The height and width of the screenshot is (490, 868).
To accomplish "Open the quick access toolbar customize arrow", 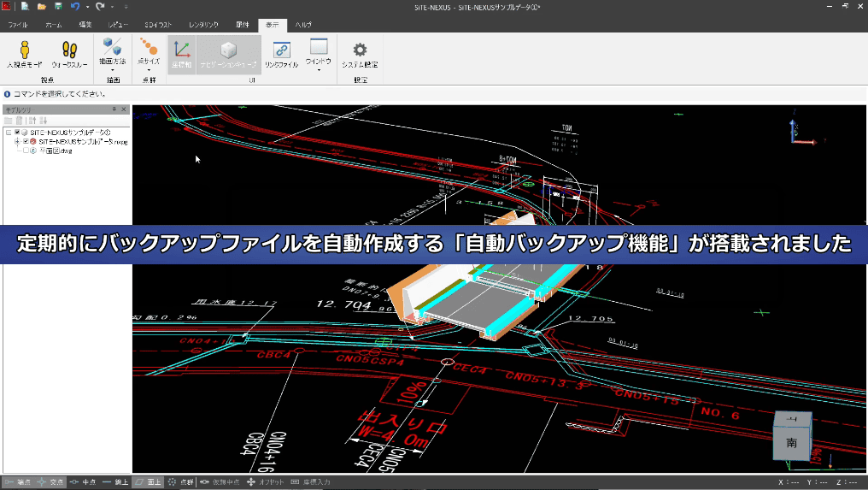I will pyautogui.click(x=126, y=7).
